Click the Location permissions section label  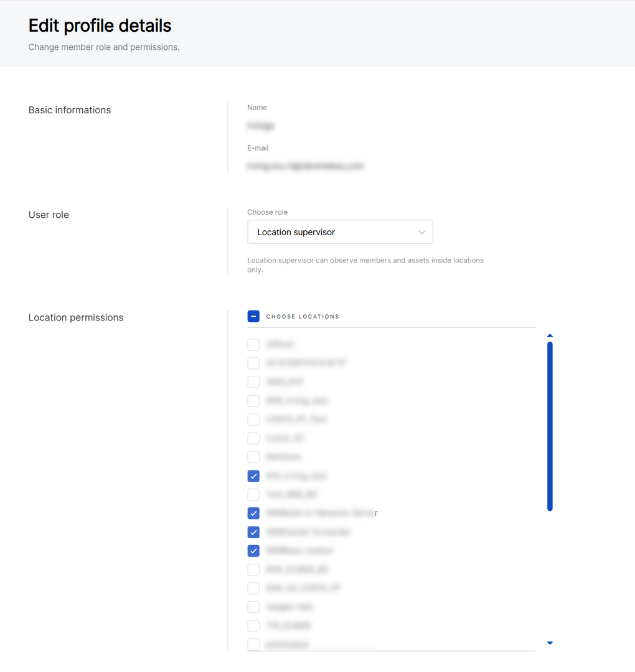tap(75, 317)
